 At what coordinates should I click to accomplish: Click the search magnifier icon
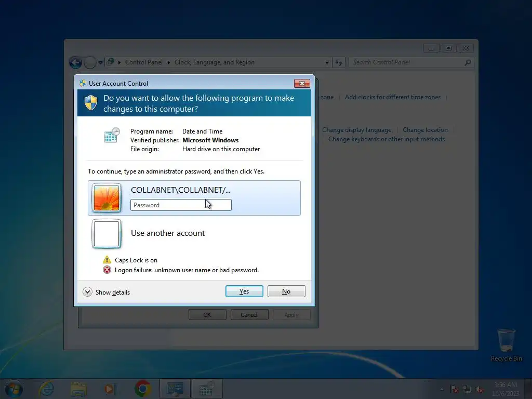468,62
